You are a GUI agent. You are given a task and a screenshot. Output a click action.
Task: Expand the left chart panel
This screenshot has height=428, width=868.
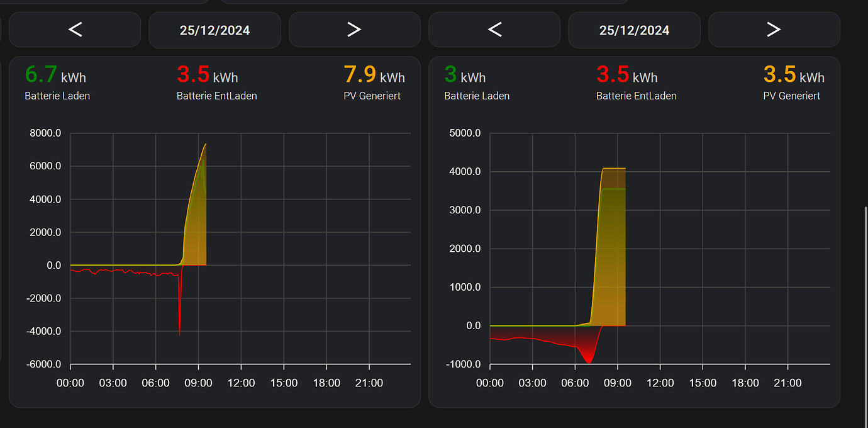click(x=214, y=230)
